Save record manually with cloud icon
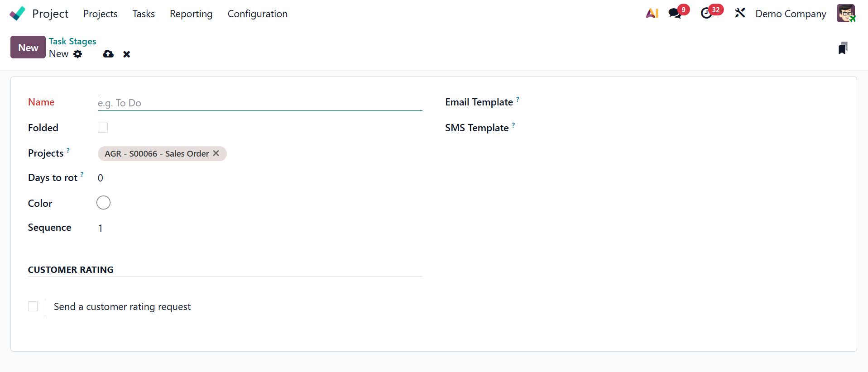The width and height of the screenshot is (868, 372). coord(108,54)
